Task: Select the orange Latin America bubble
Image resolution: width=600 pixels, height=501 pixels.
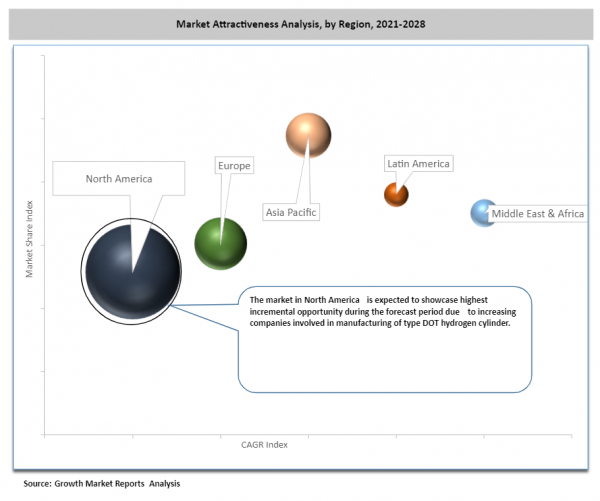Action: point(396,194)
